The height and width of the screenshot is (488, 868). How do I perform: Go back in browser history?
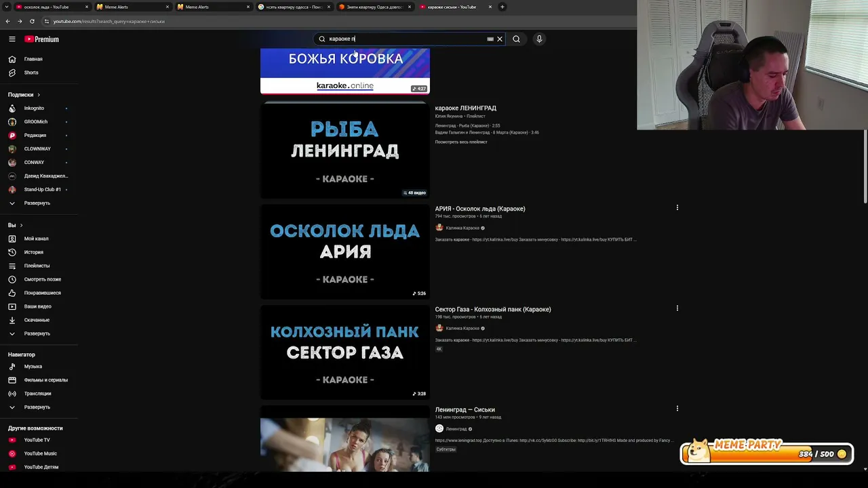tap(7, 21)
